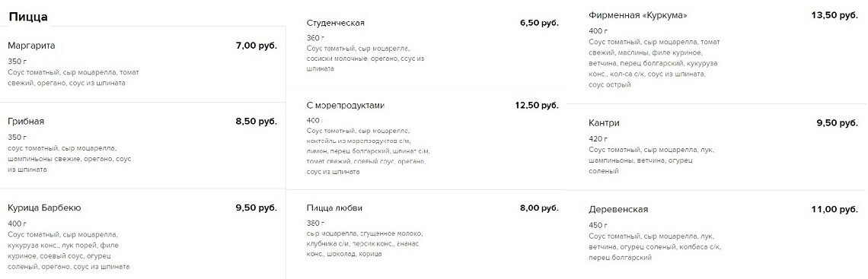Screen dimensions: 868x279
Task: Click the 7,00 руб. price for Маргарита
Action: (x=257, y=46)
